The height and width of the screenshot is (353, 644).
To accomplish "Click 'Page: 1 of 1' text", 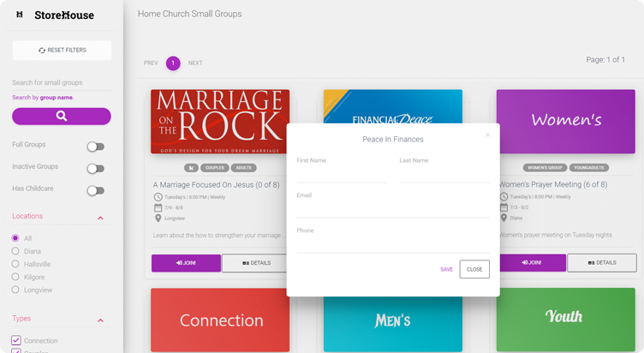I will pyautogui.click(x=605, y=60).
